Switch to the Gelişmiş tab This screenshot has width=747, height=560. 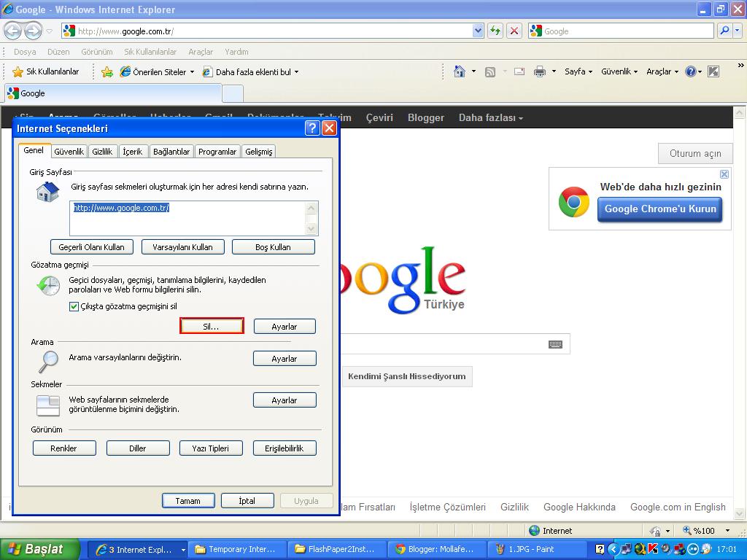click(259, 152)
